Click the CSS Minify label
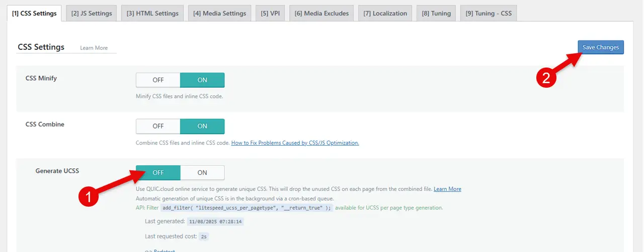 (41, 79)
